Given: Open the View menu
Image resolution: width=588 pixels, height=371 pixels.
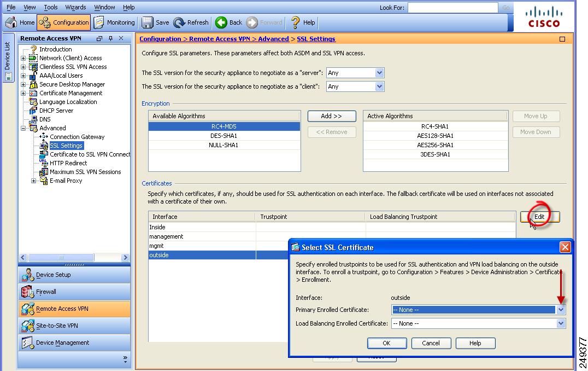Looking at the screenshot, I should coord(30,7).
